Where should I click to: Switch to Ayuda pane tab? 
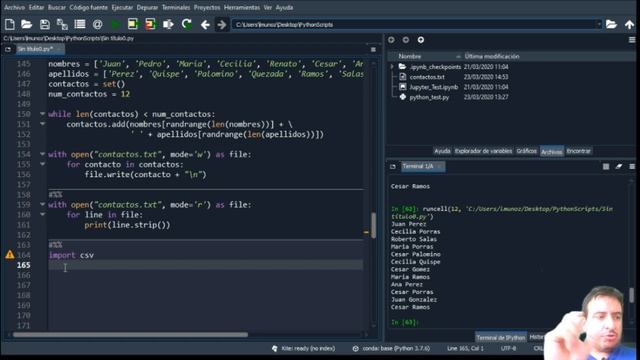[442, 151]
